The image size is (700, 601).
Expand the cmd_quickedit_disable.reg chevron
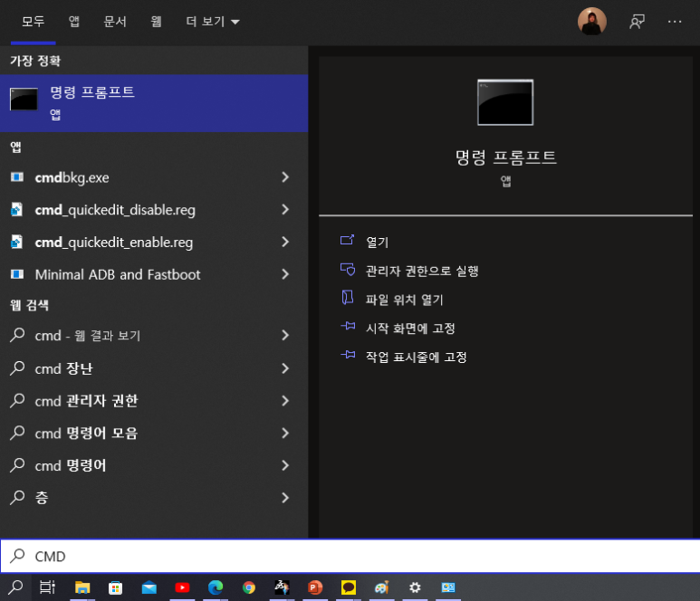tap(285, 209)
